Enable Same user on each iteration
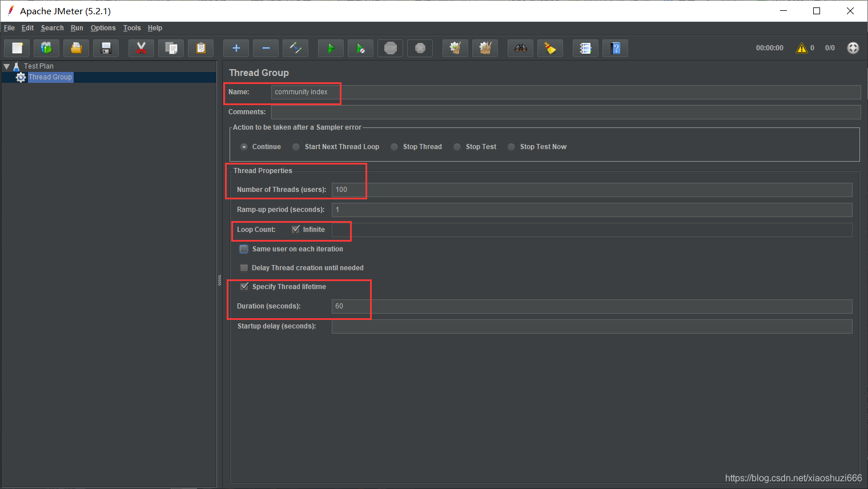Viewport: 868px width, 489px height. [x=244, y=249]
